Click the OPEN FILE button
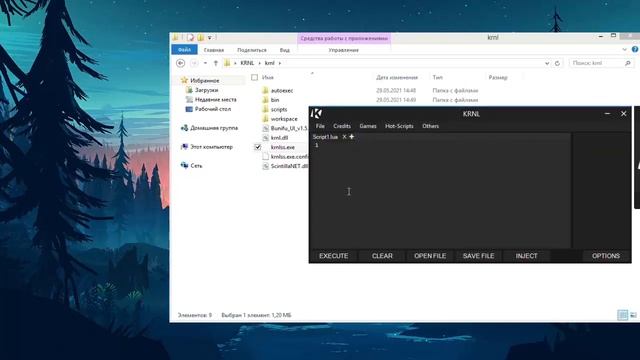The width and height of the screenshot is (640, 360). [x=430, y=256]
